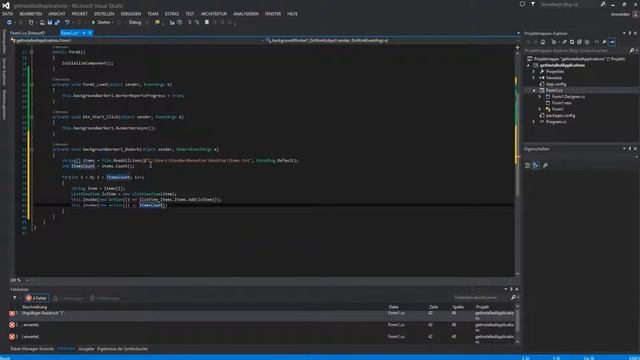Open the DEBUGGEN menu
This screenshot has width=640, height=360.
pos(131,14)
